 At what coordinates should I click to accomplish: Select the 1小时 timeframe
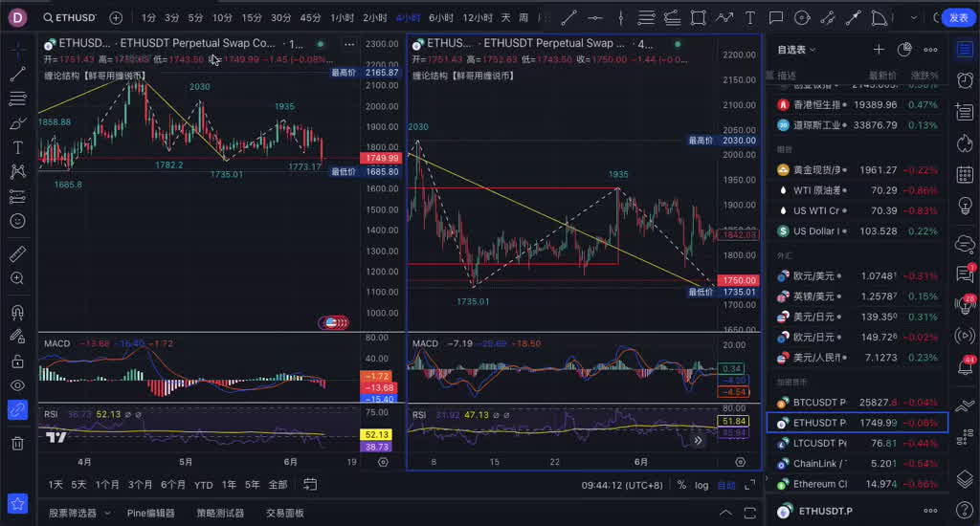344,17
